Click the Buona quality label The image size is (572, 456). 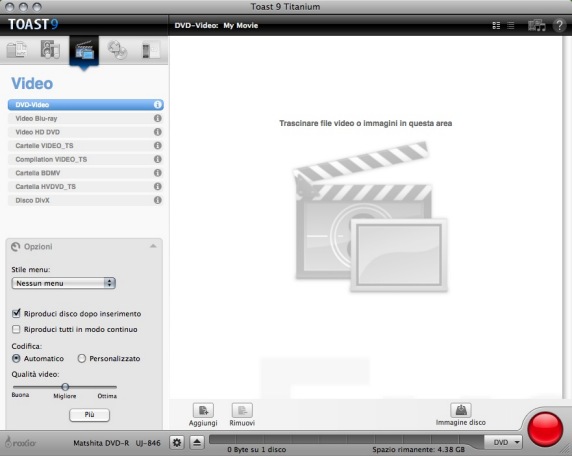[x=20, y=395]
